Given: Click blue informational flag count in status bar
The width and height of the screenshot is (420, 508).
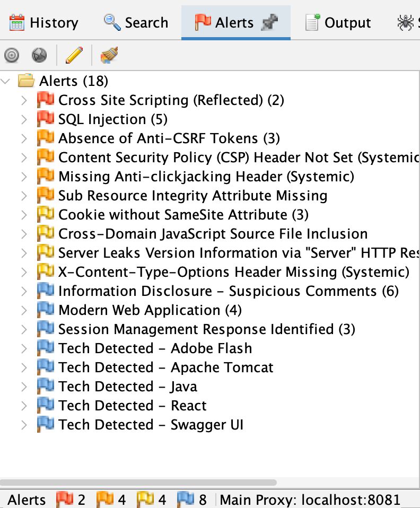Looking at the screenshot, I should click(x=192, y=500).
